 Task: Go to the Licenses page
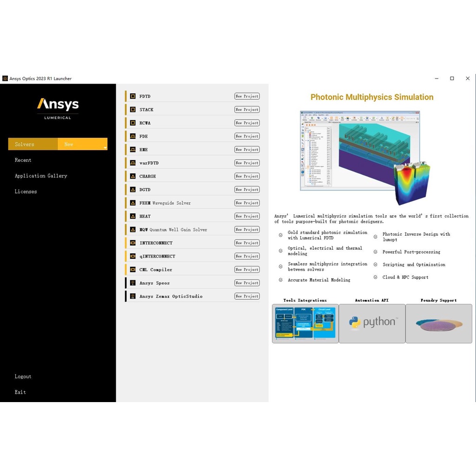click(x=26, y=192)
